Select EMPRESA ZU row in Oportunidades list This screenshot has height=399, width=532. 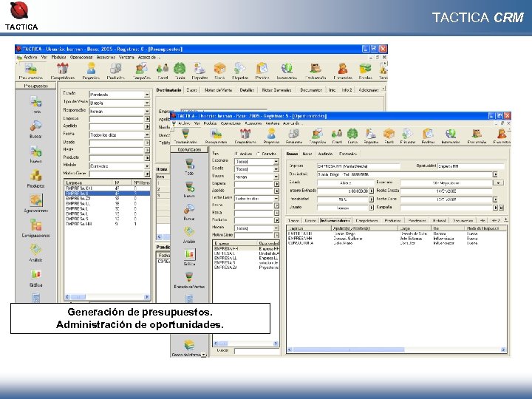(x=246, y=267)
